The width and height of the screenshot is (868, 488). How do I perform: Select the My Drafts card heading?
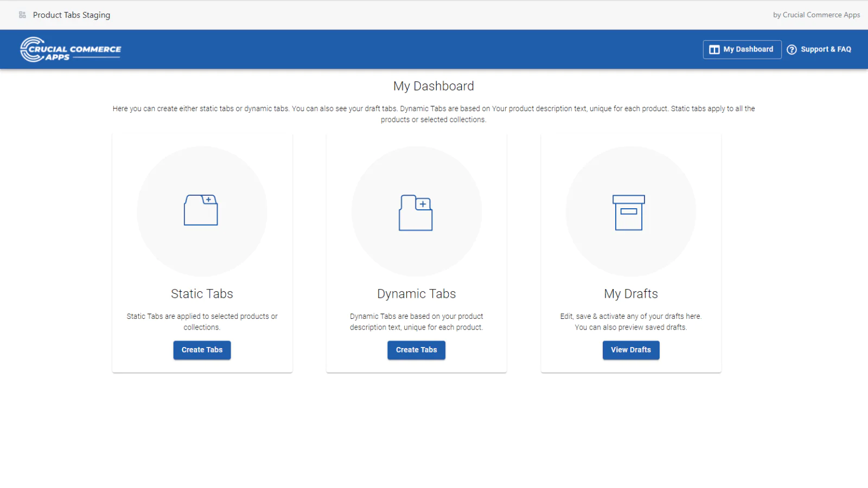(x=631, y=294)
